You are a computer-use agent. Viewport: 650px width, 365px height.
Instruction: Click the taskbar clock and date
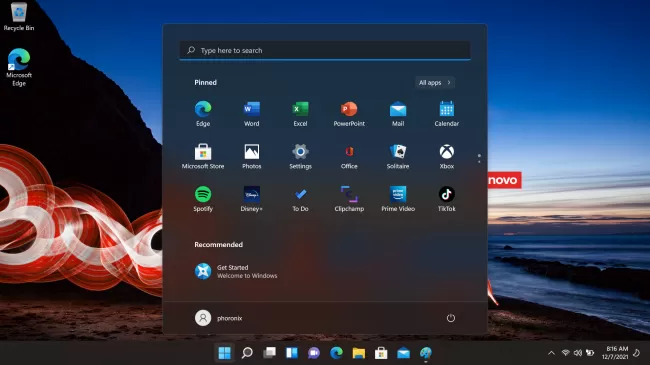click(x=616, y=353)
